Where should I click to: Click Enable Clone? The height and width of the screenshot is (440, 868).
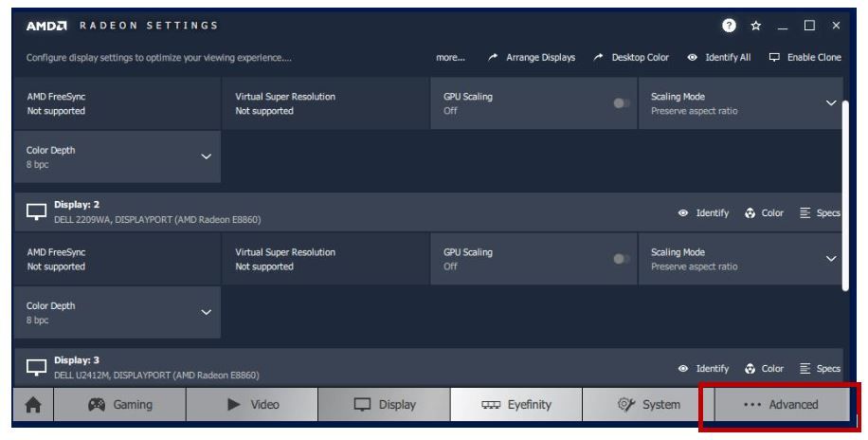click(805, 58)
